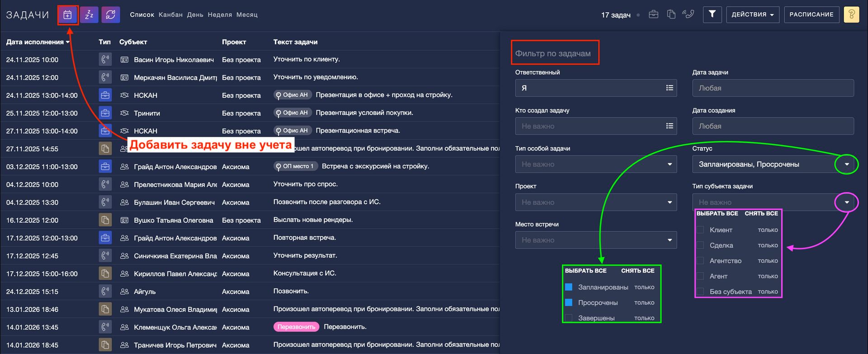Open the ДЕЙСТВИЯ dropdown menu

[753, 14]
